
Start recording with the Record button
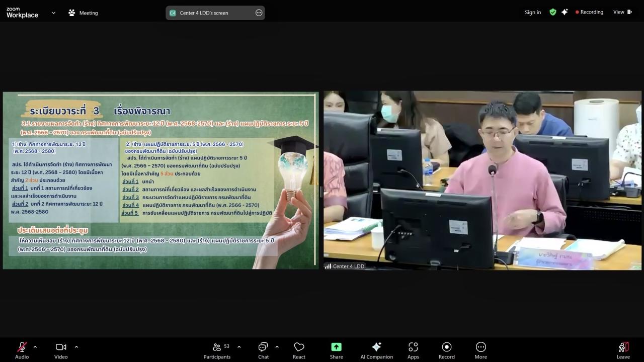point(446,350)
